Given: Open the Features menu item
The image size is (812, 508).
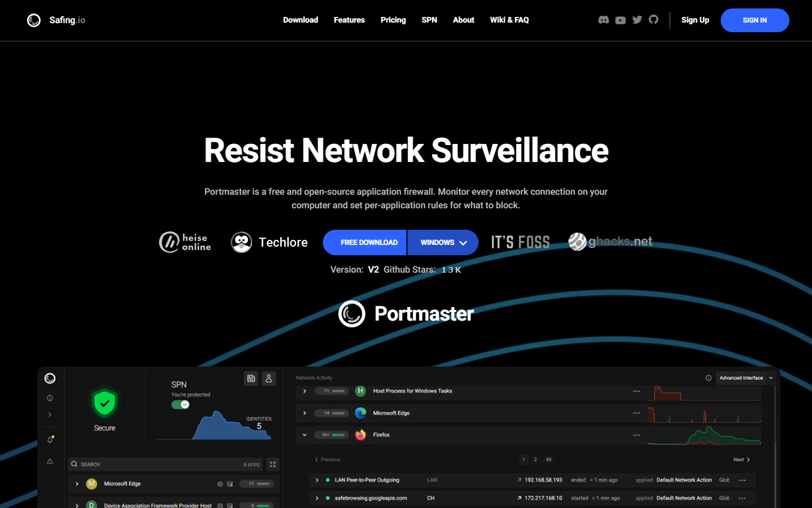Looking at the screenshot, I should click(349, 20).
